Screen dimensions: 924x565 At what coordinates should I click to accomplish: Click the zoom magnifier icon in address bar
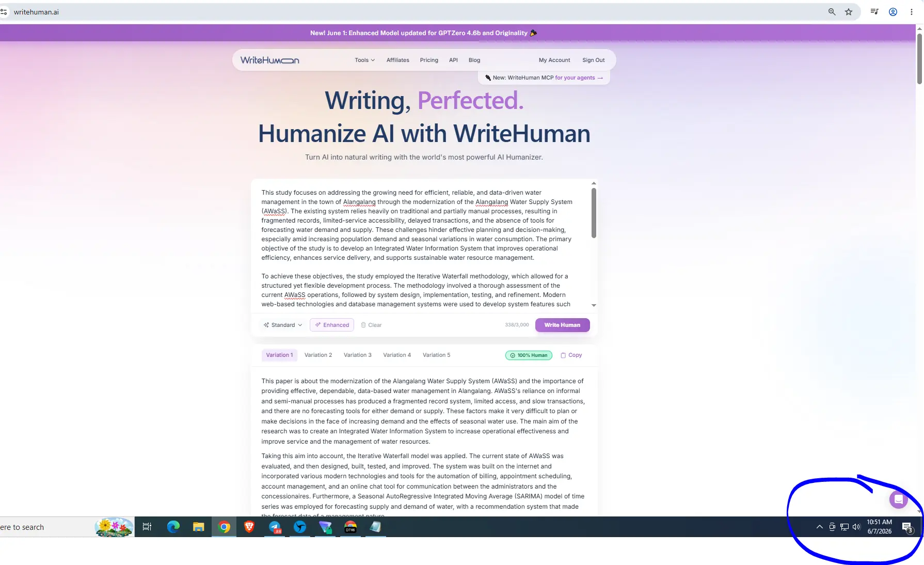click(x=832, y=12)
